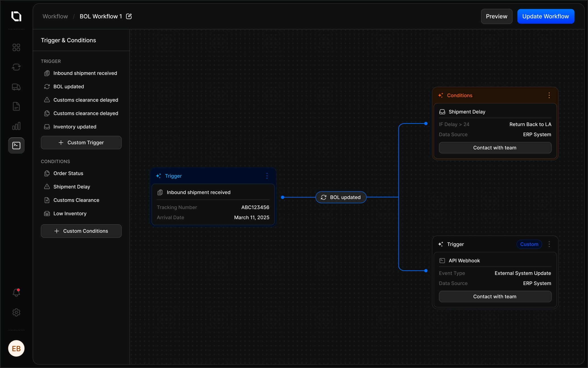Click the sync arrows icon in the sidebar

(16, 67)
